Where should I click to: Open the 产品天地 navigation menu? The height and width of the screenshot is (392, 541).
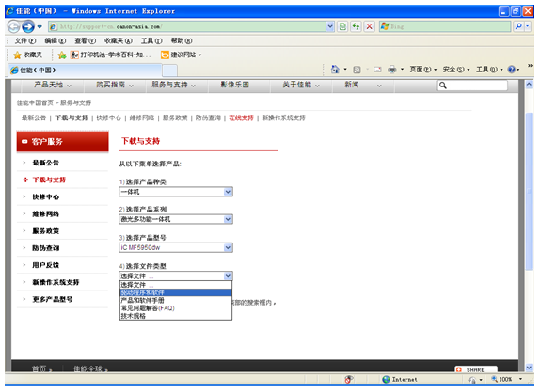click(53, 85)
